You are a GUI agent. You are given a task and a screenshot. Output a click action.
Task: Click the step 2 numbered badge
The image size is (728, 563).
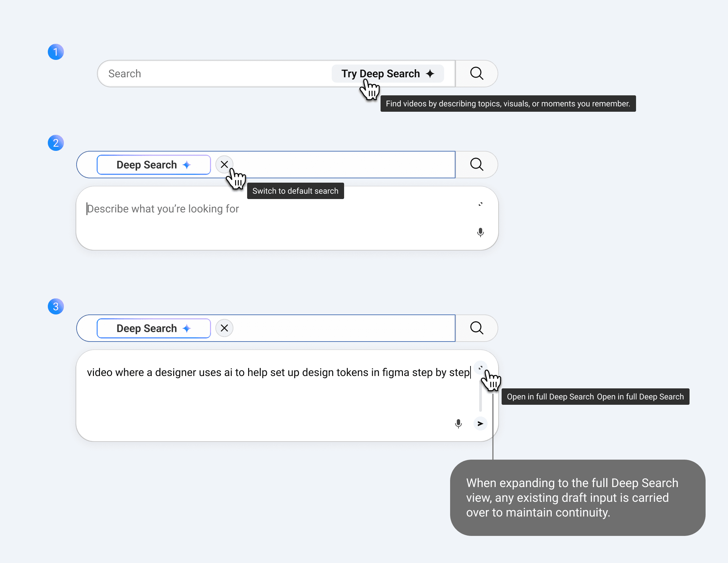pyautogui.click(x=56, y=143)
